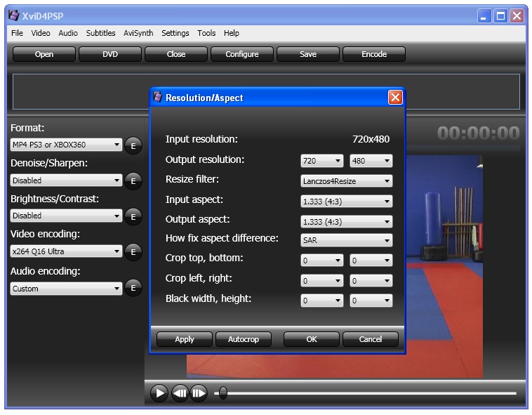The height and width of the screenshot is (415, 532).
Task: Click the Play button in player controls
Action: pyautogui.click(x=159, y=393)
